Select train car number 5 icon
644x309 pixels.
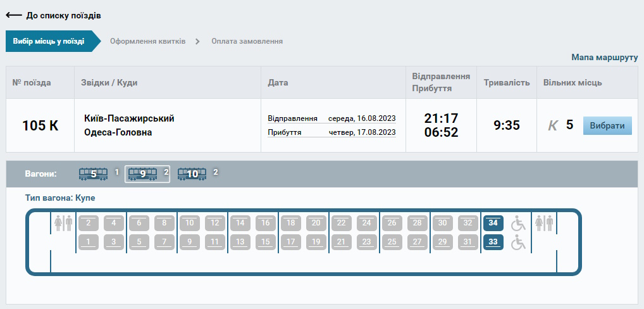tap(93, 173)
